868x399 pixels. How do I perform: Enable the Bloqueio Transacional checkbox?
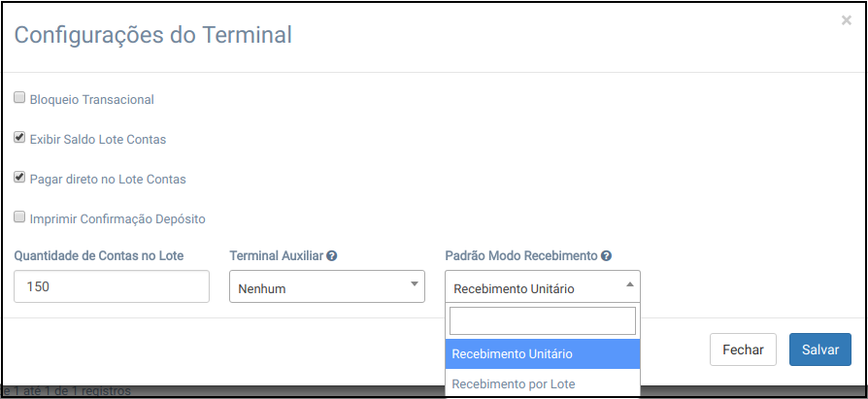tap(19, 98)
